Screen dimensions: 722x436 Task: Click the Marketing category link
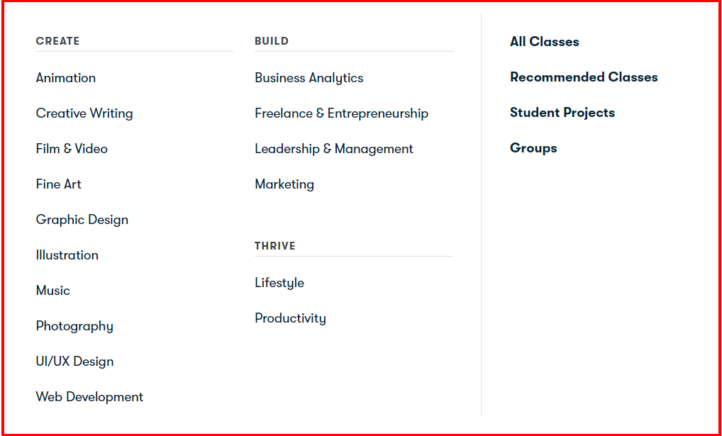284,184
